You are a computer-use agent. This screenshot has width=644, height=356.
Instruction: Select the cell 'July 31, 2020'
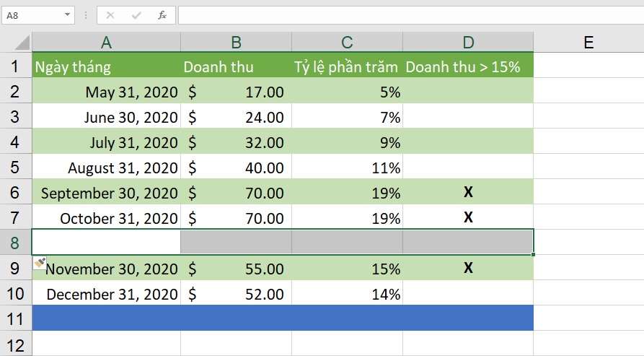click(x=107, y=142)
